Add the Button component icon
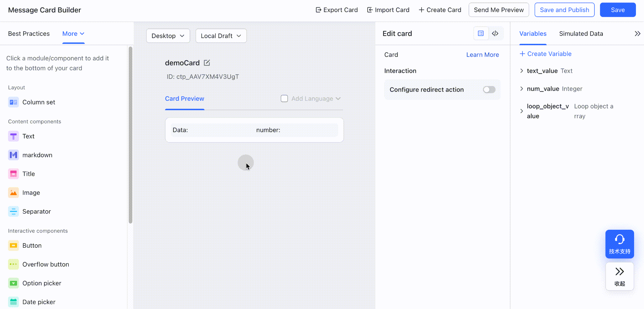This screenshot has height=309, width=644. (13, 246)
